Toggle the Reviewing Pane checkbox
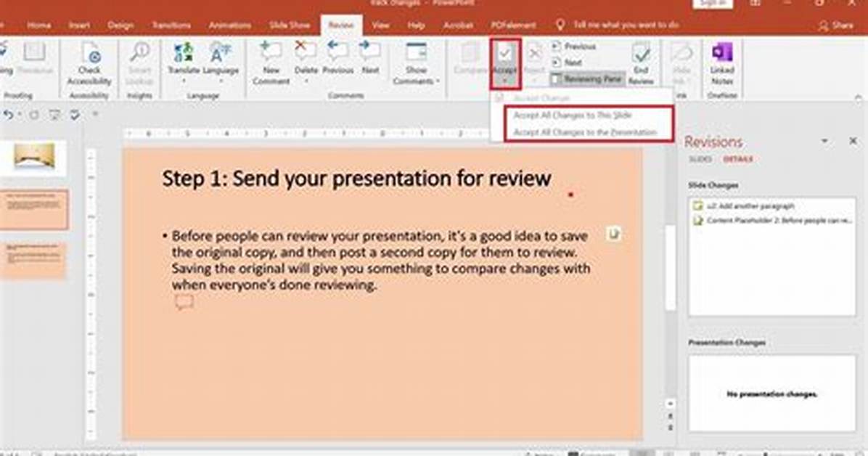The height and width of the screenshot is (456, 868). (587, 79)
